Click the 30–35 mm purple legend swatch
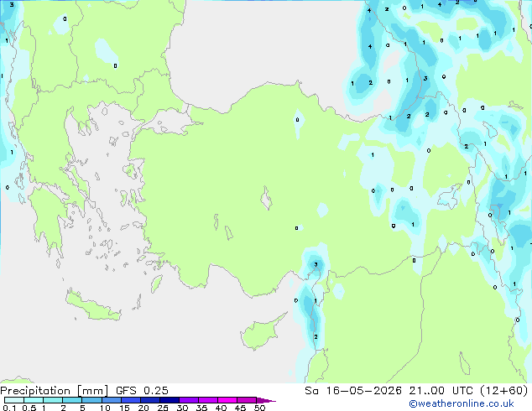The height and width of the screenshot is (411, 532). click(x=188, y=400)
